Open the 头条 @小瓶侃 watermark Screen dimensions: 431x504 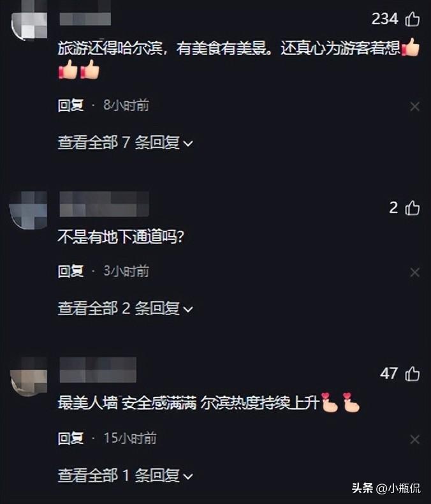point(386,488)
